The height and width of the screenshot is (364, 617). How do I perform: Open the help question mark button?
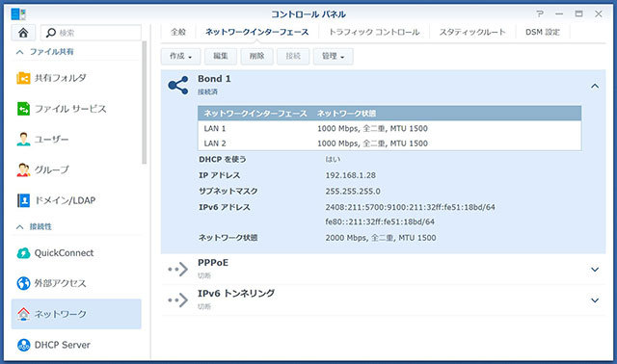(540, 13)
